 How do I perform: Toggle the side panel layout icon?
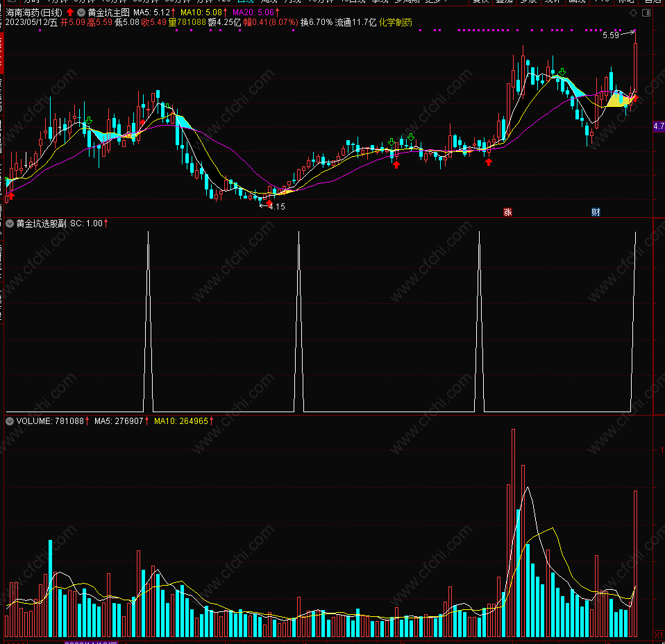(x=646, y=13)
